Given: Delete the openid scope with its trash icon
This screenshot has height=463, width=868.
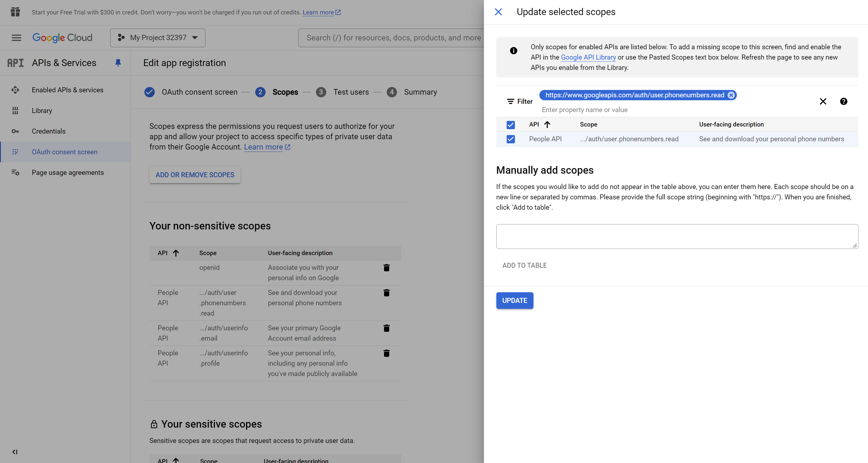Looking at the screenshot, I should point(386,268).
